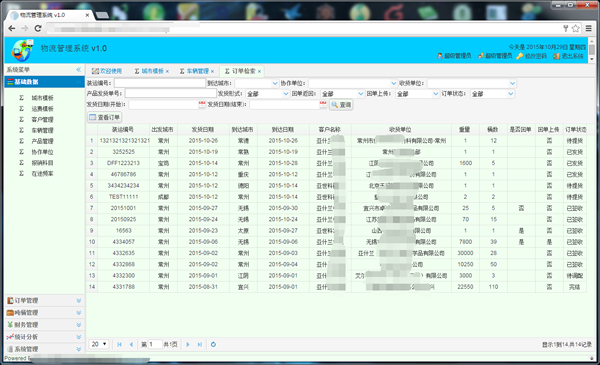600x365 pixels.
Task: Refresh the grid with the pager reload icon
Action: (213, 344)
